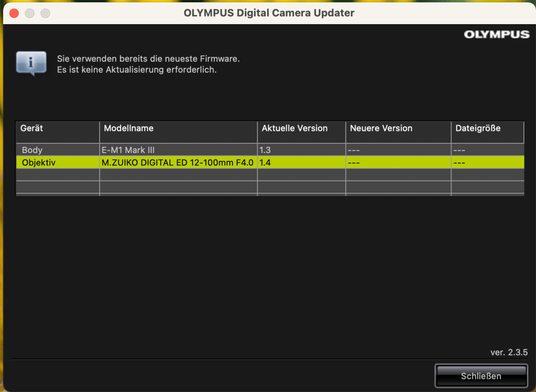536x392 pixels.
Task: Click the blue info speech-bubble icon
Action: point(31,63)
